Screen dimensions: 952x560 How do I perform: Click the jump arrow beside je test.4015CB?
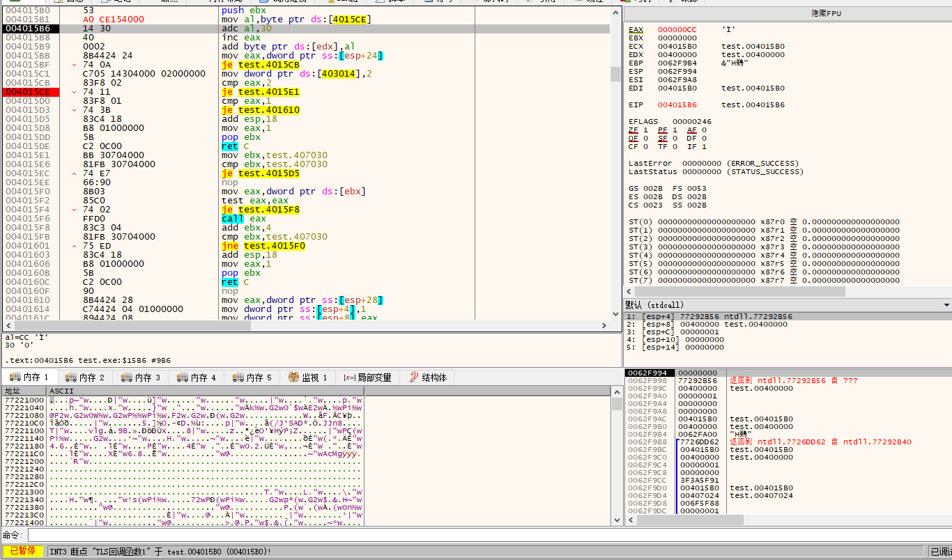tap(75, 65)
